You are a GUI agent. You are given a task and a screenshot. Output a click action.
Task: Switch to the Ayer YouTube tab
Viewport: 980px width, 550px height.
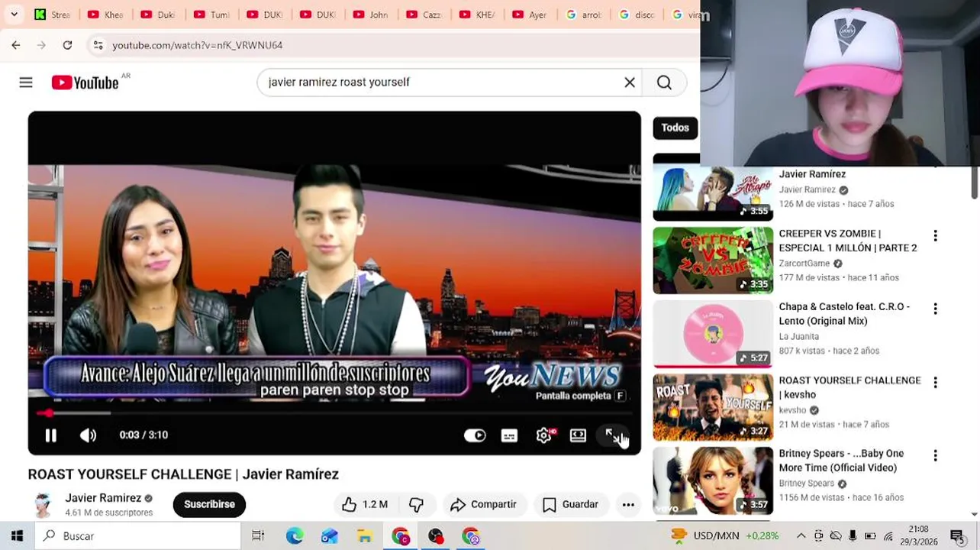530,15
